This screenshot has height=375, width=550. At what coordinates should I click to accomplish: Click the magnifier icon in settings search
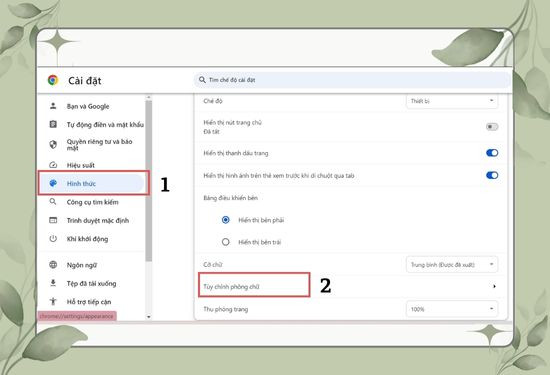(x=202, y=80)
